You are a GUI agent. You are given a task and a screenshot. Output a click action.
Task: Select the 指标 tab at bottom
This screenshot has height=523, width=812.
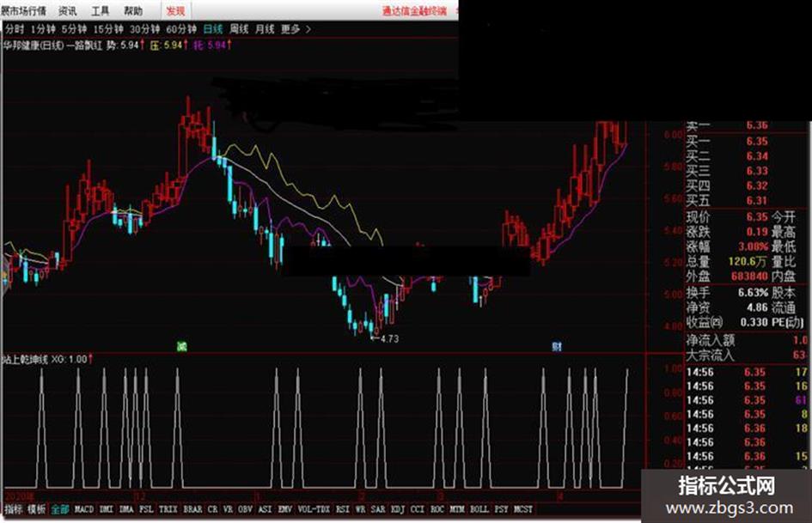point(13,509)
